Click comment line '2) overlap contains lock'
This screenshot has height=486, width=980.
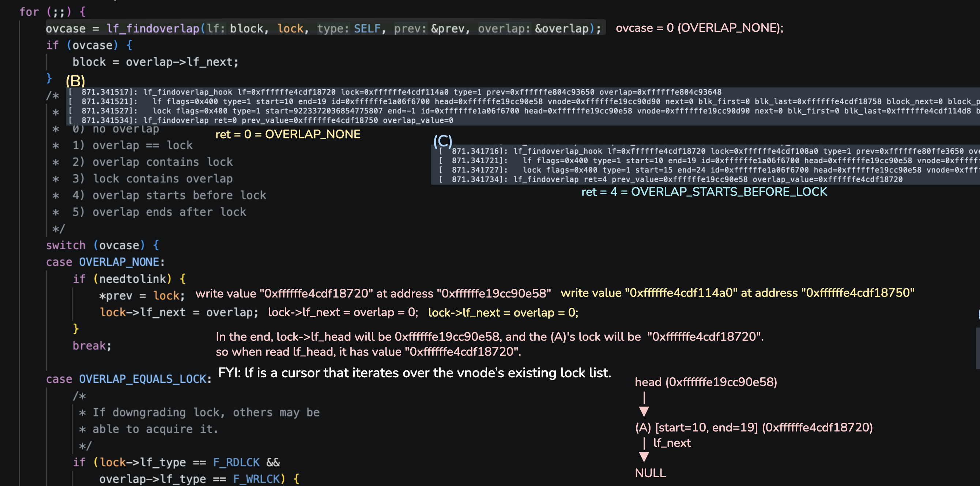[x=152, y=162]
